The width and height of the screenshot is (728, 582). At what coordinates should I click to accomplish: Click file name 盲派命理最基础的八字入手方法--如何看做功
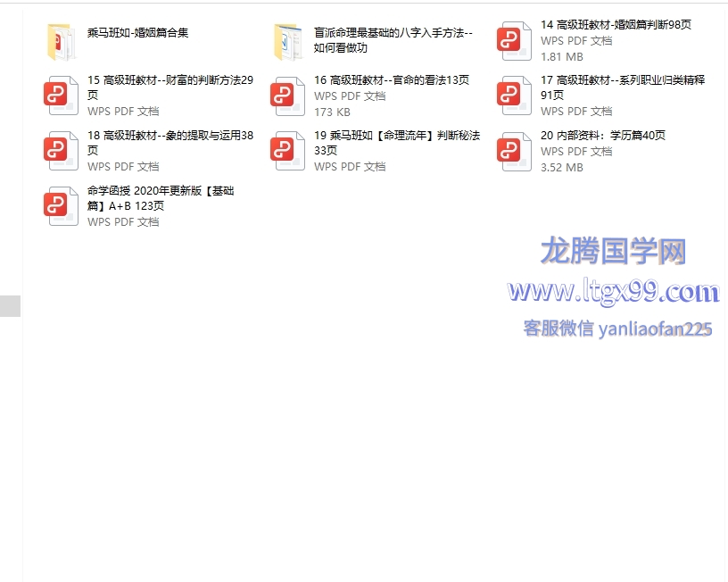(393, 40)
